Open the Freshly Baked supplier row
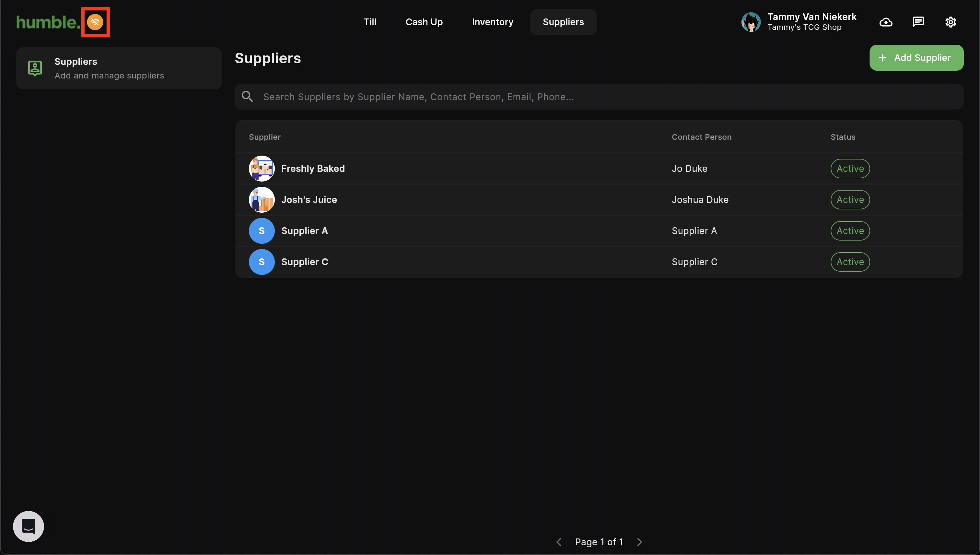 coord(599,169)
